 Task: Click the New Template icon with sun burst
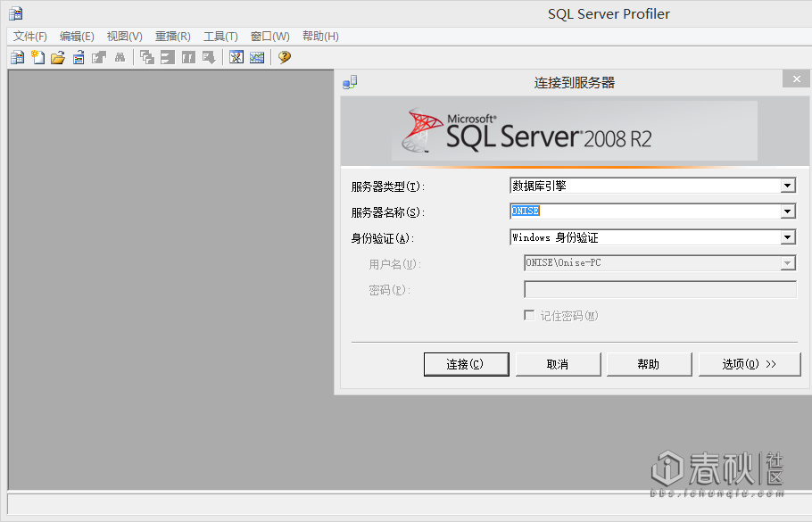[37, 57]
